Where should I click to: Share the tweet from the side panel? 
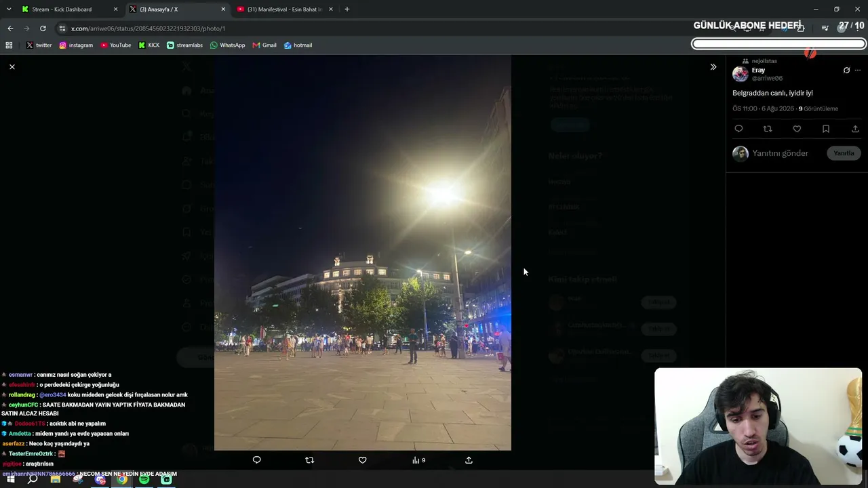[x=855, y=129]
